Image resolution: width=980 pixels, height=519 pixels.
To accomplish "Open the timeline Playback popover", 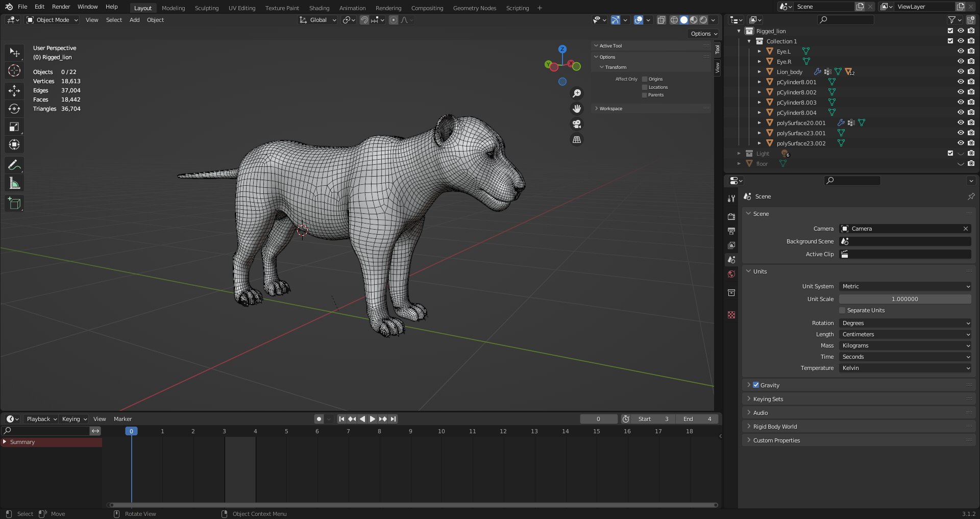I will (41, 419).
